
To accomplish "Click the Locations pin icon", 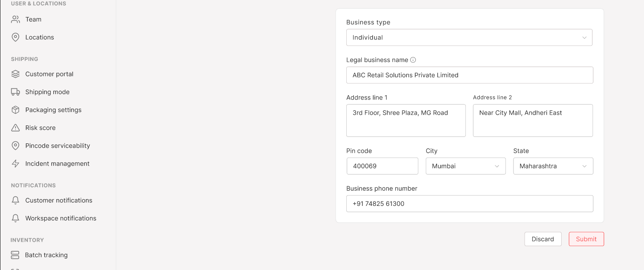I will point(16,37).
